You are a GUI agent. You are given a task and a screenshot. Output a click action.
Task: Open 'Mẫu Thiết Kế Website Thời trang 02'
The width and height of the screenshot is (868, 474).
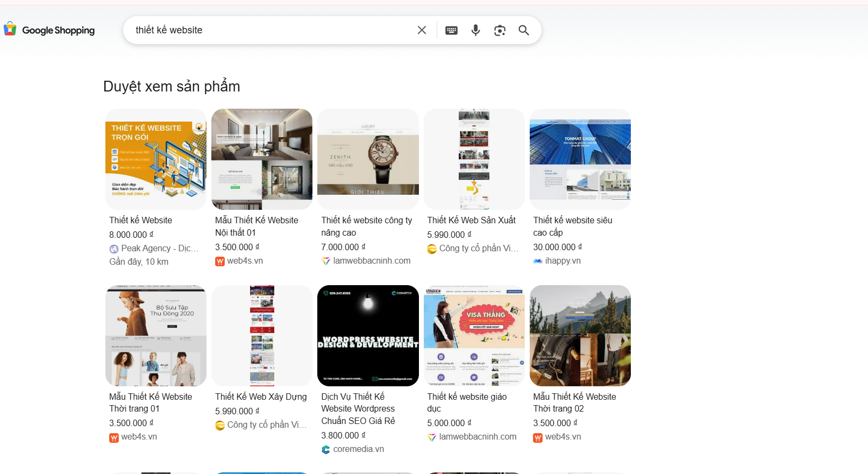[574, 402]
